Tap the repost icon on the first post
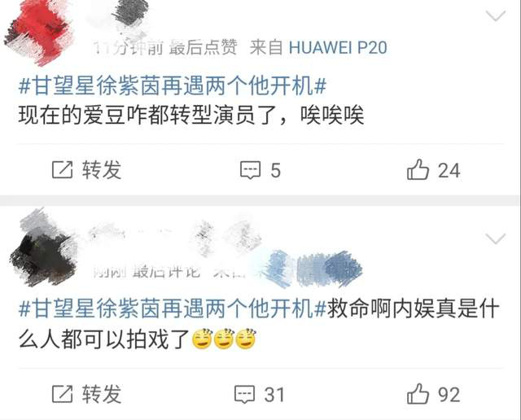The height and width of the screenshot is (420, 521). click(x=62, y=170)
